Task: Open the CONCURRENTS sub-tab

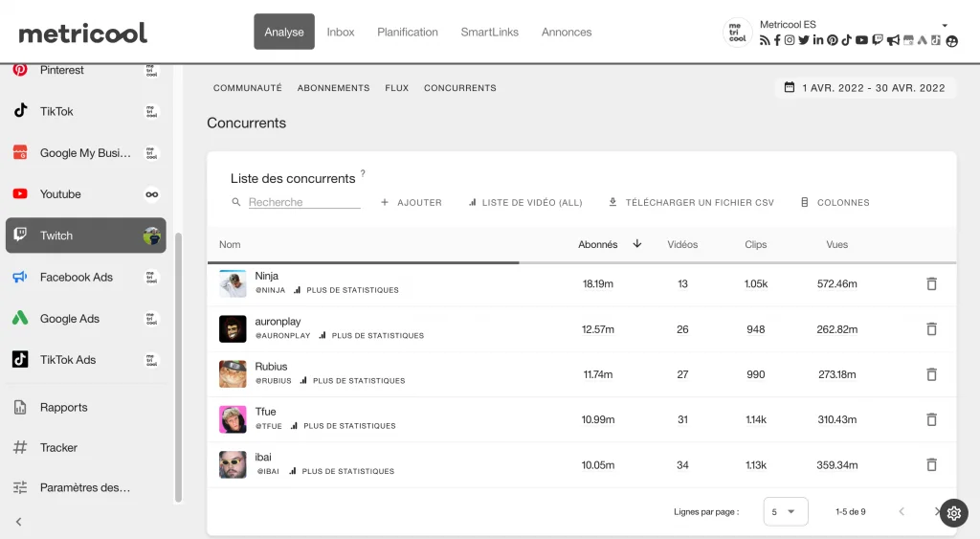Action: [x=460, y=88]
